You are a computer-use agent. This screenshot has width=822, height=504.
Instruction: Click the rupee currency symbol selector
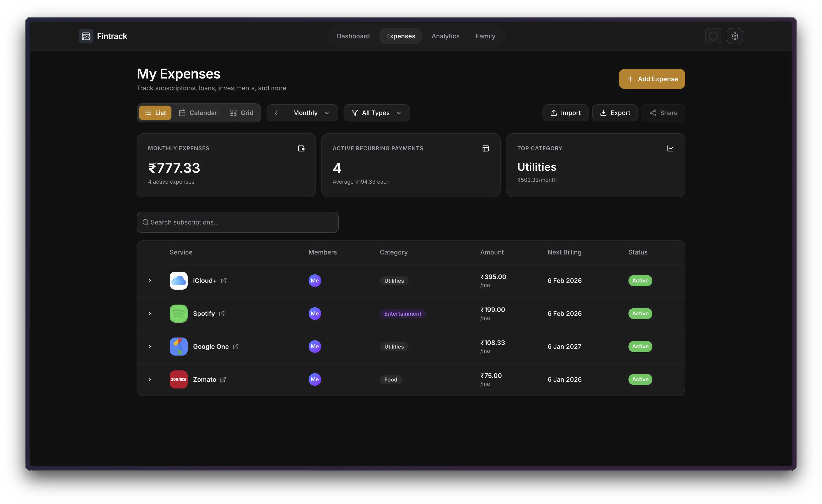tap(276, 113)
